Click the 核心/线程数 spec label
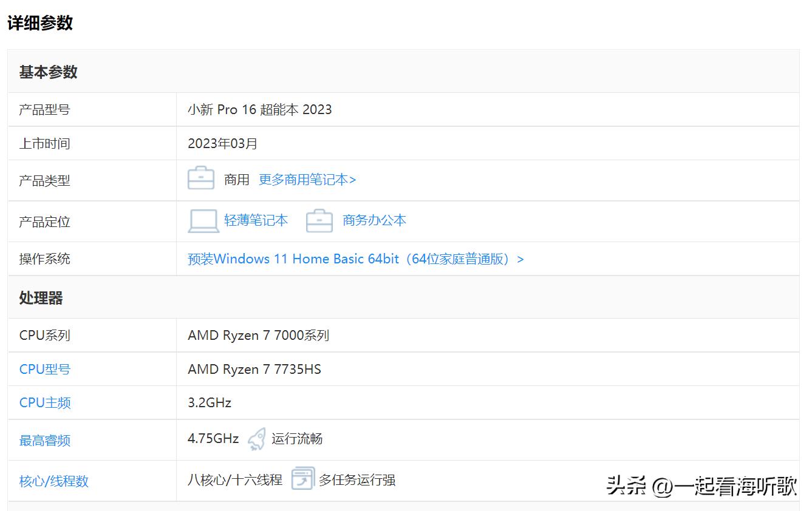Viewport: 812px width, 511px height. (x=53, y=480)
